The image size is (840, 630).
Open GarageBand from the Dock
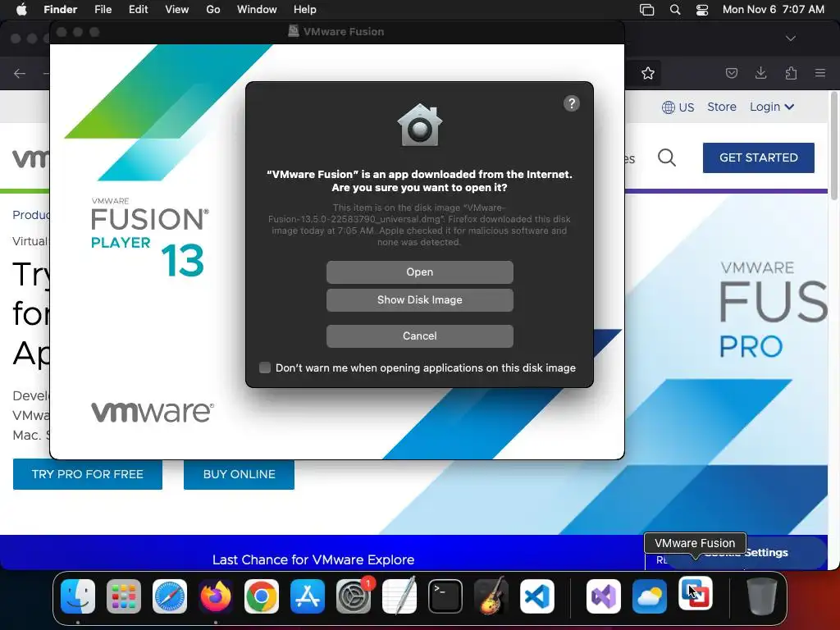491,596
